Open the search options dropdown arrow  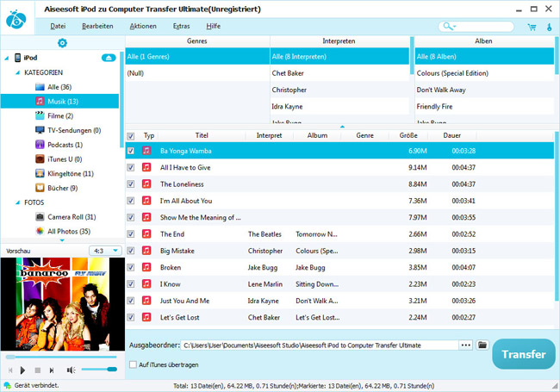[x=454, y=27]
